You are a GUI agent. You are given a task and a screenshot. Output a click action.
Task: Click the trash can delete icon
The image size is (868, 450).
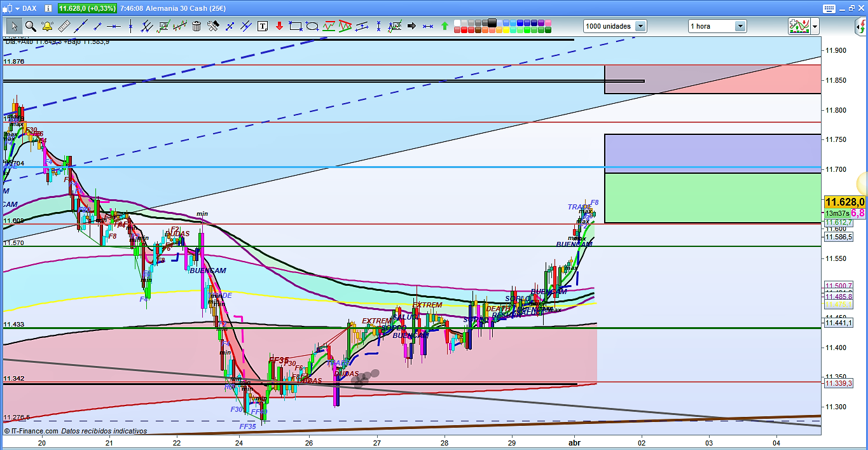[196, 26]
